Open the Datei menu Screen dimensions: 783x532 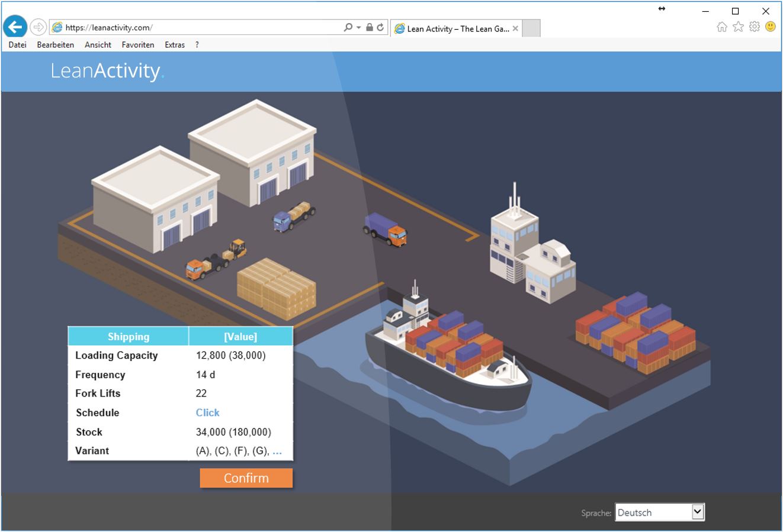pyautogui.click(x=17, y=45)
